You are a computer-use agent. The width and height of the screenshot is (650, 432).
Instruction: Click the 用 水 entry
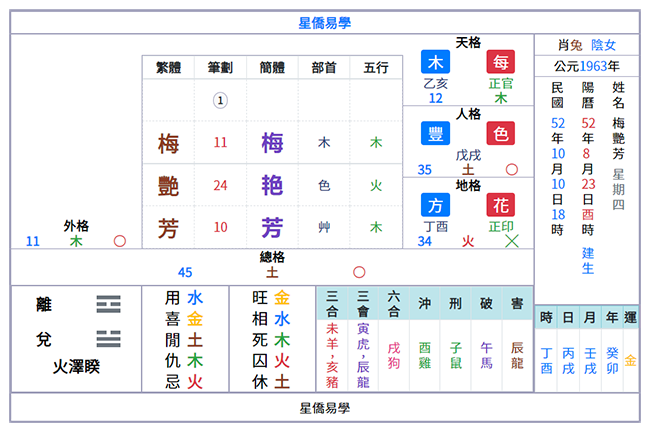[184, 298]
